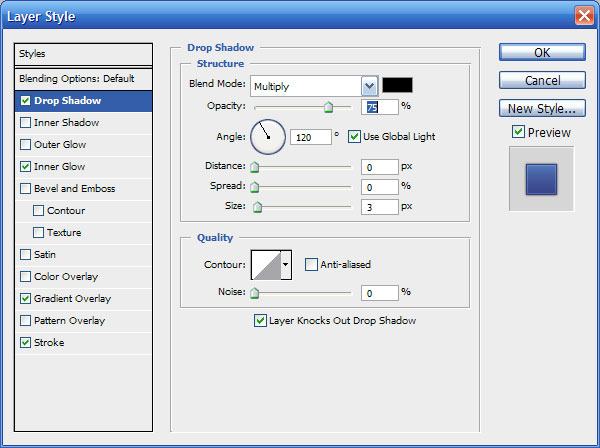This screenshot has width=600, height=448.
Task: Toggle Use Global Light checkbox
Action: click(354, 137)
